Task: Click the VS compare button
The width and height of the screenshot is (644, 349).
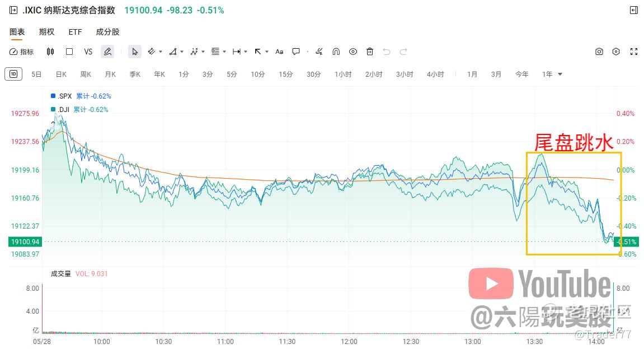Action: tap(88, 52)
